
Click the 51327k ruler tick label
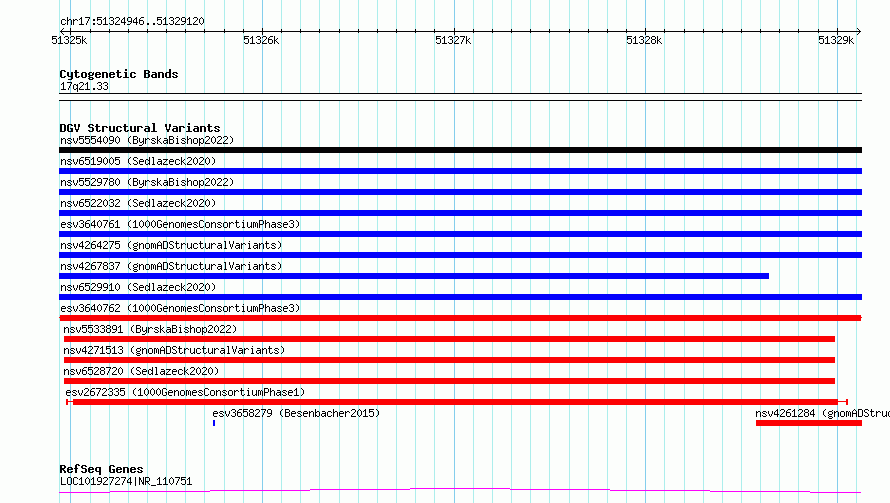tap(453, 40)
